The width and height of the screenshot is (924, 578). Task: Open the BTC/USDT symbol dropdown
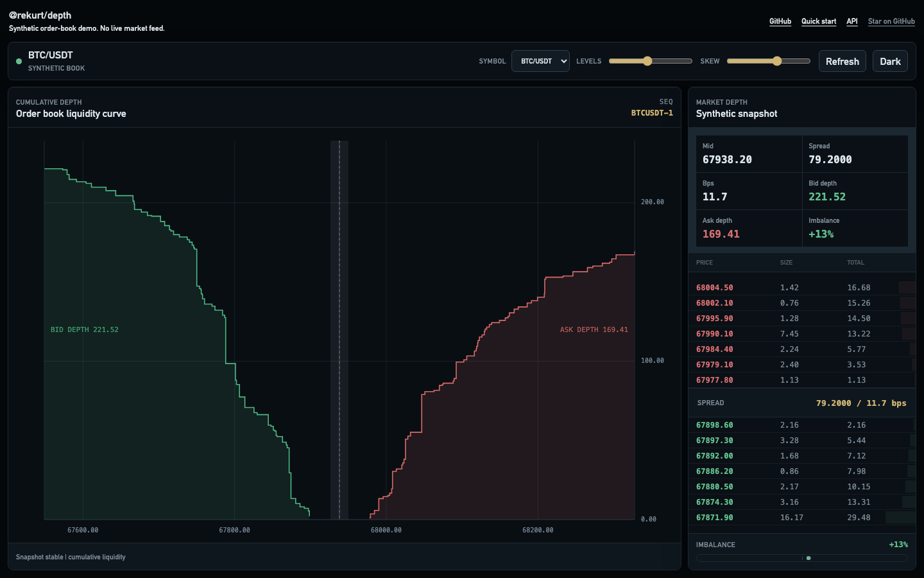540,61
